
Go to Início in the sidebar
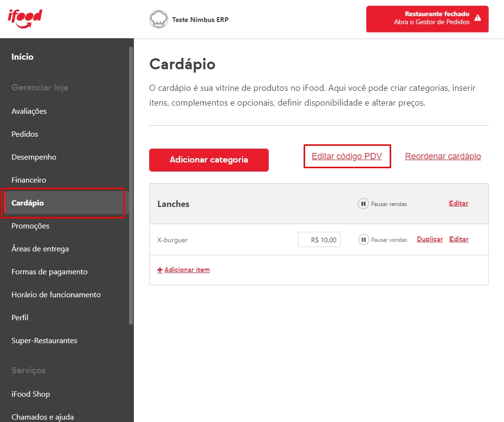[x=22, y=57]
